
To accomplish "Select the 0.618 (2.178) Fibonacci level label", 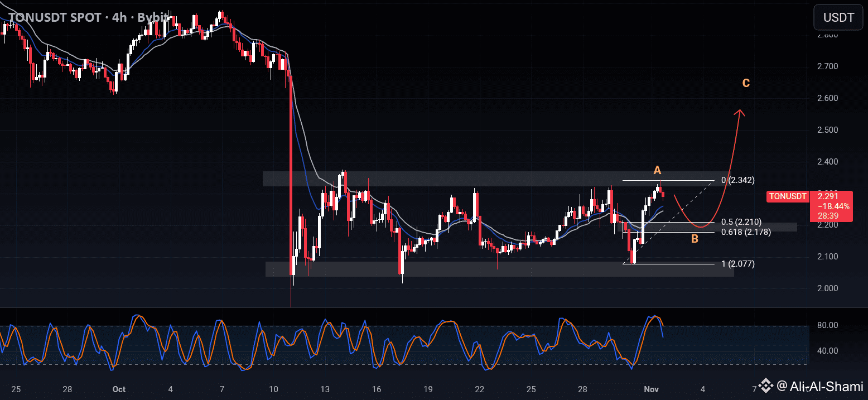I will tap(746, 232).
